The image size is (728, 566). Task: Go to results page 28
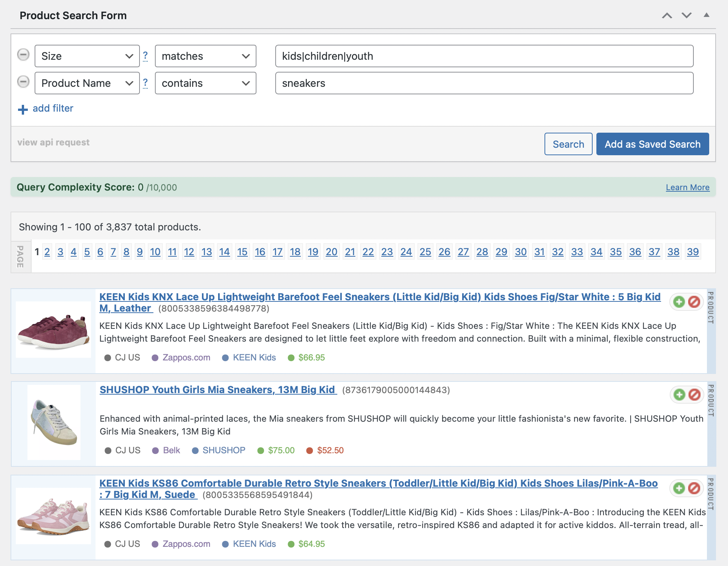[x=482, y=252]
